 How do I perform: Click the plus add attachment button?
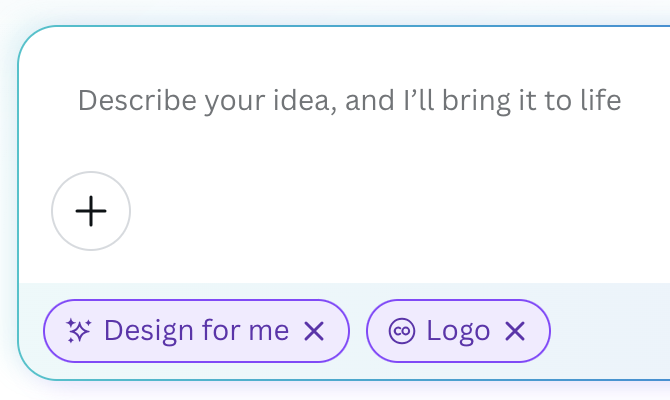pos(91,211)
